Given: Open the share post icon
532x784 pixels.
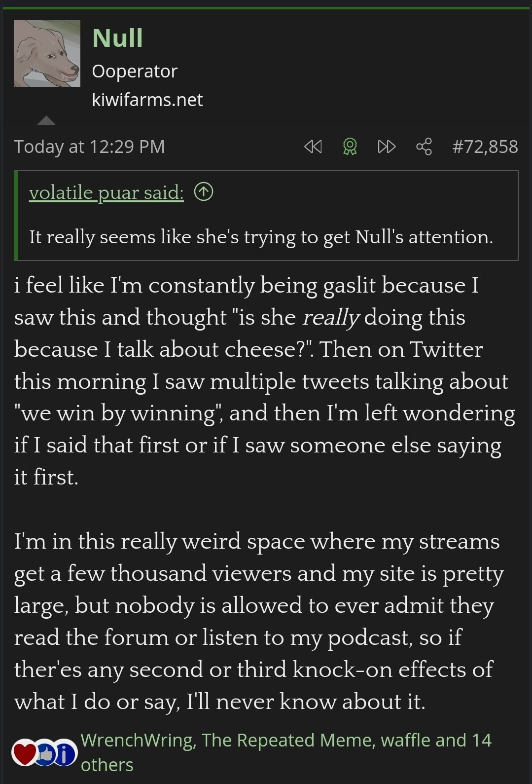Looking at the screenshot, I should (424, 147).
